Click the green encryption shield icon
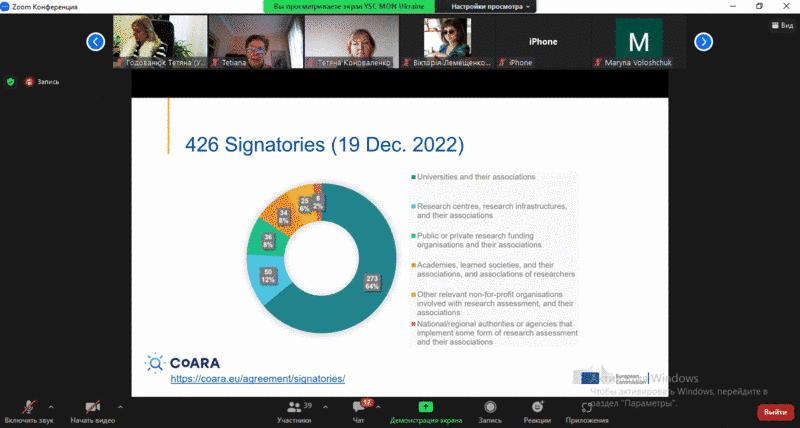Viewport: 800px width, 428px height. coord(11,81)
